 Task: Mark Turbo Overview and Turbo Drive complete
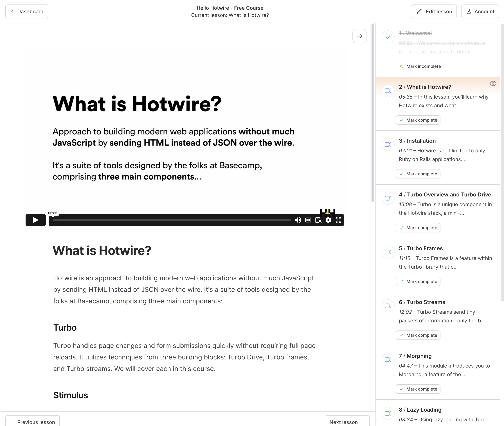click(x=418, y=228)
